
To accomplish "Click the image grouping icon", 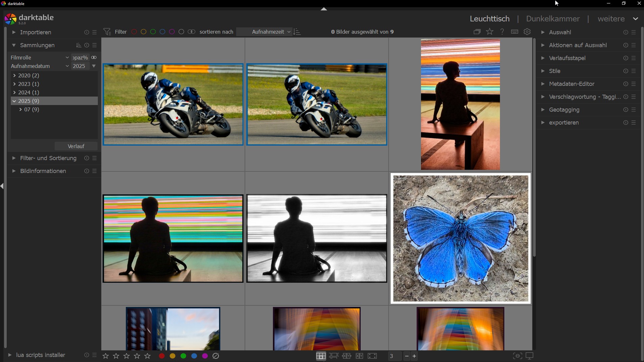I will 477,32.
